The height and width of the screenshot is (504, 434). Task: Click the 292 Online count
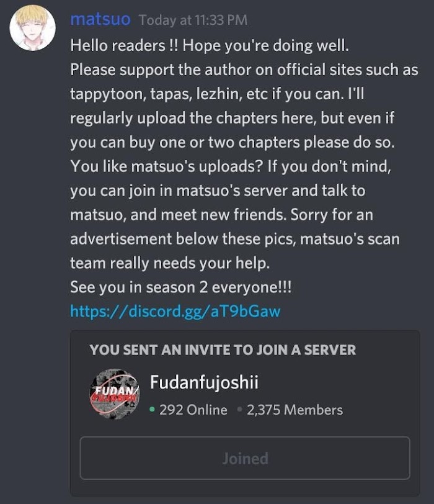(x=193, y=410)
